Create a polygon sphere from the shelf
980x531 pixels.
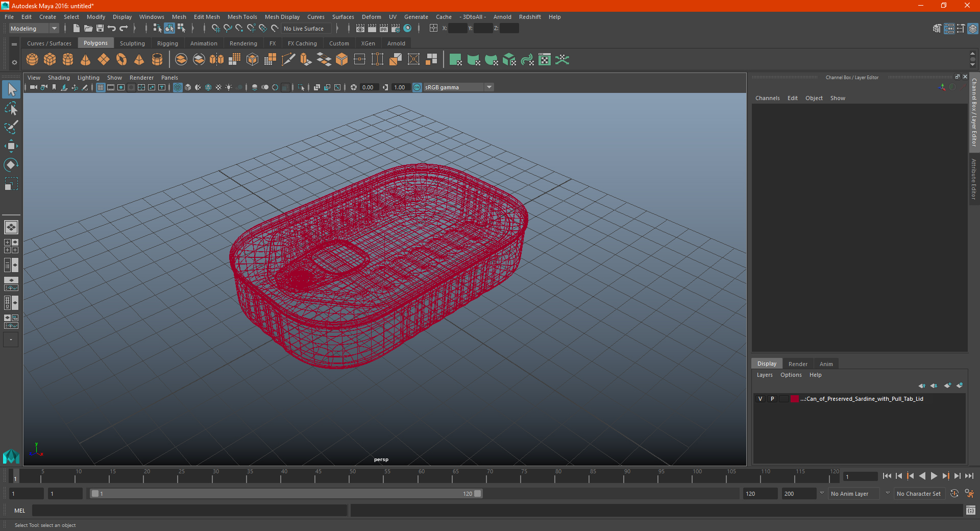(32, 60)
